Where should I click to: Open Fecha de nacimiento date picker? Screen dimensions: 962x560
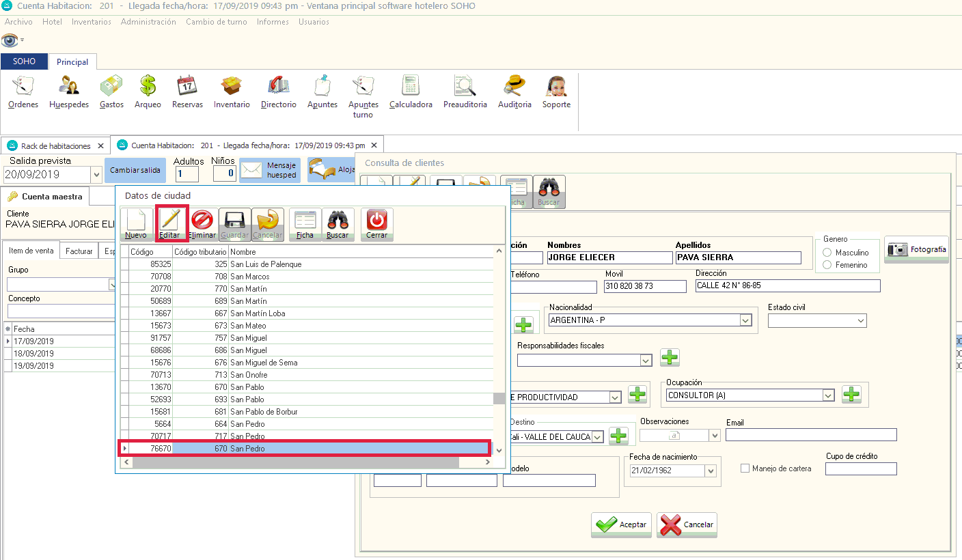coord(711,471)
